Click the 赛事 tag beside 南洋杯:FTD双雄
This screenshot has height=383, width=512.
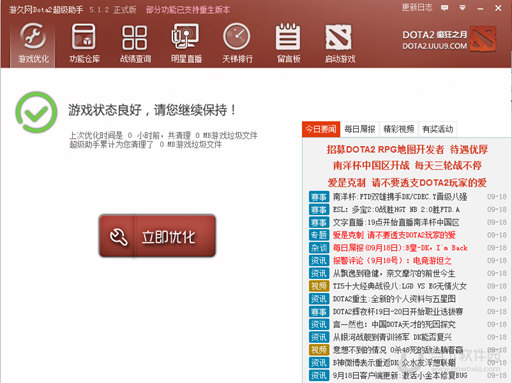(x=319, y=197)
